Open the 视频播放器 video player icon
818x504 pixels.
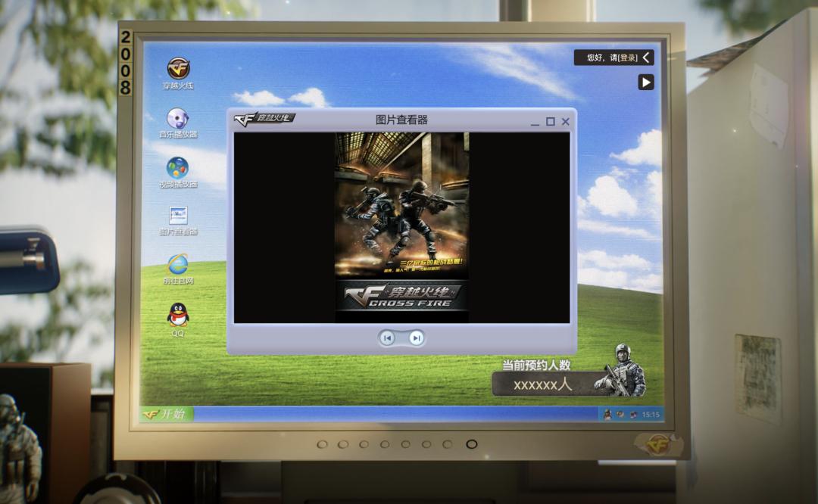[x=178, y=173]
